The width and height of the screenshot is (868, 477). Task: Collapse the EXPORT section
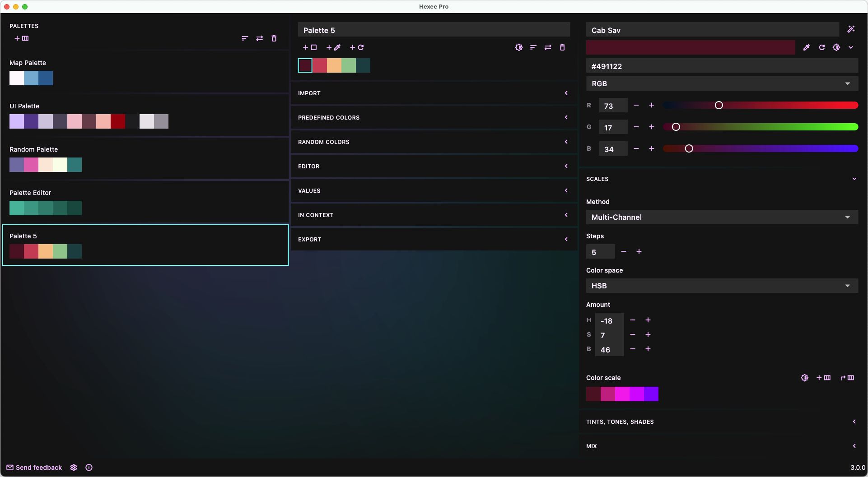(566, 239)
